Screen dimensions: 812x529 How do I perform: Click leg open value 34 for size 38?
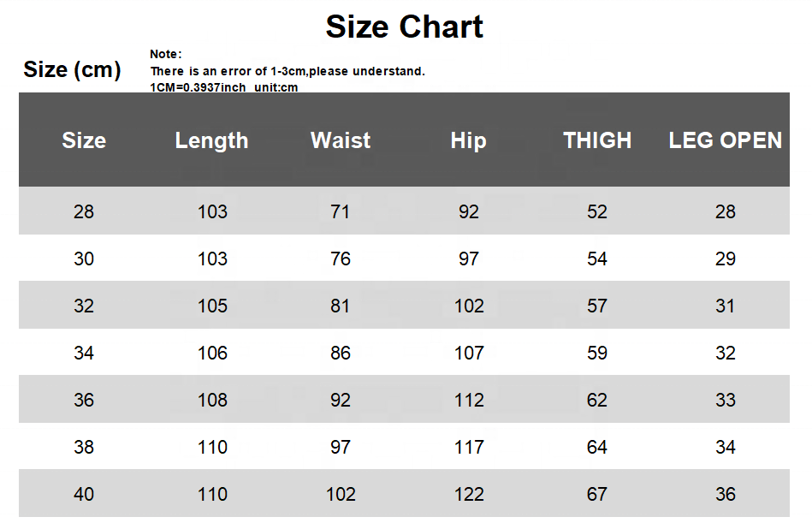725,447
